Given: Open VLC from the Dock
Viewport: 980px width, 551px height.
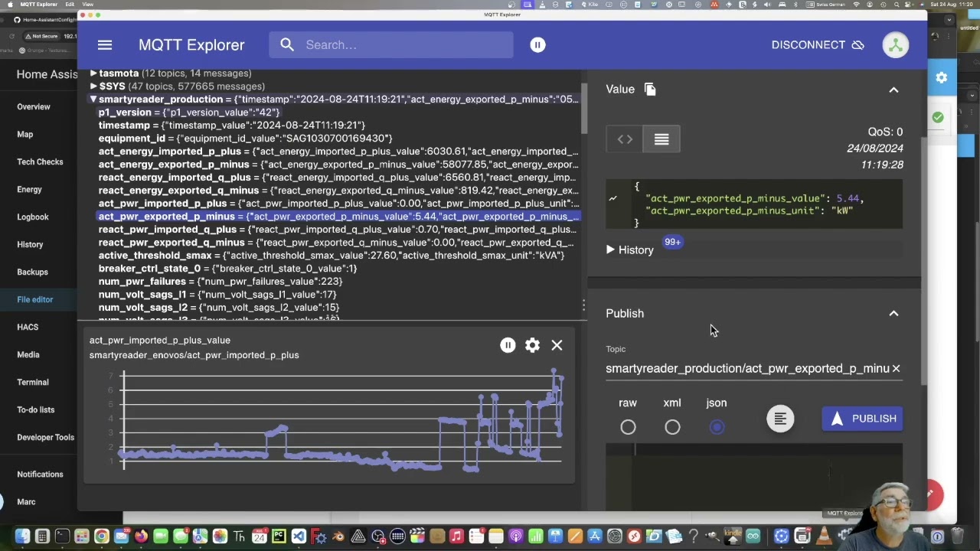Looking at the screenshot, I should click(824, 536).
